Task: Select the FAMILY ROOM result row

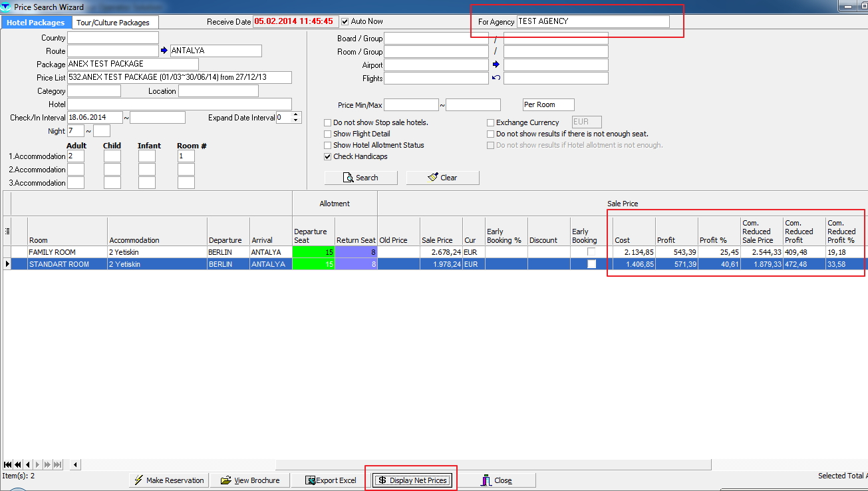Action: click(67, 253)
